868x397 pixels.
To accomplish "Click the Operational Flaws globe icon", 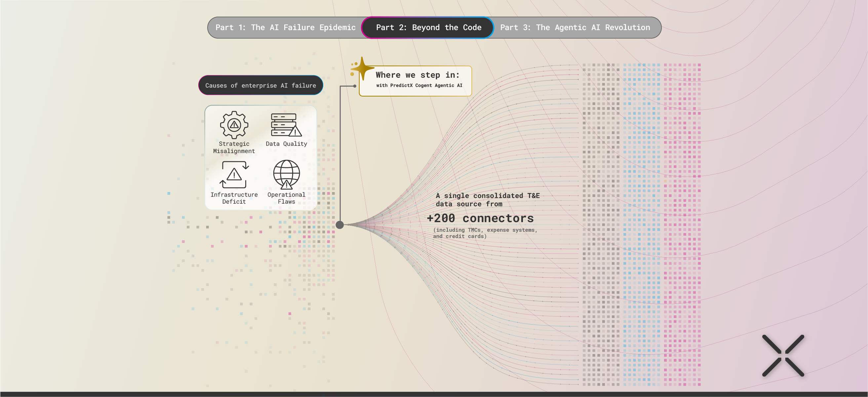I will click(x=286, y=174).
